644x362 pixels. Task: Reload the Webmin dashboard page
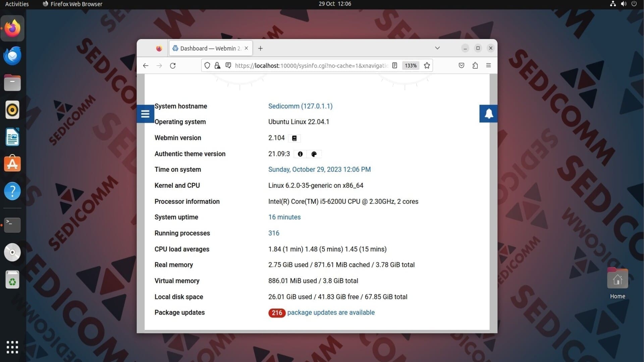[173, 66]
